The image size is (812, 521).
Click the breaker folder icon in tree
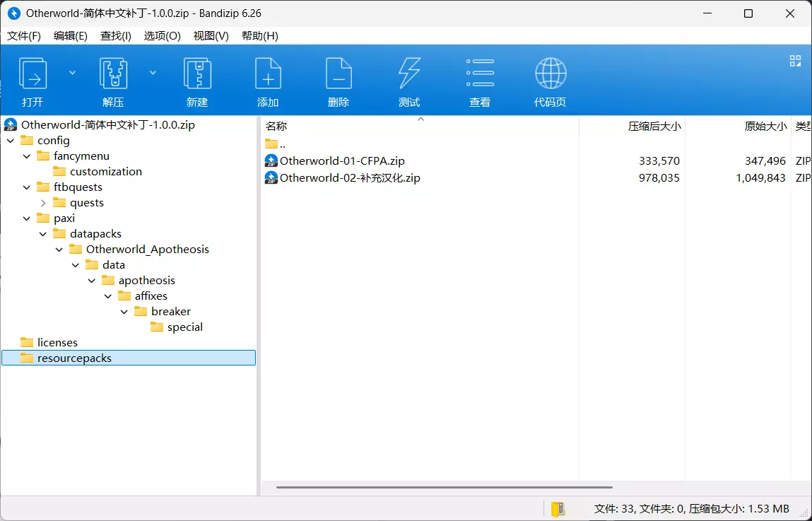coord(141,311)
